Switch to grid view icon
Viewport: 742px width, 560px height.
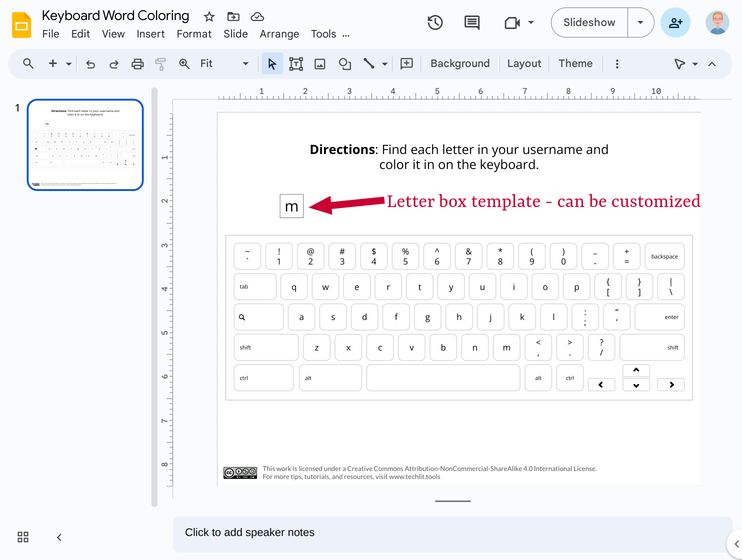pyautogui.click(x=23, y=537)
